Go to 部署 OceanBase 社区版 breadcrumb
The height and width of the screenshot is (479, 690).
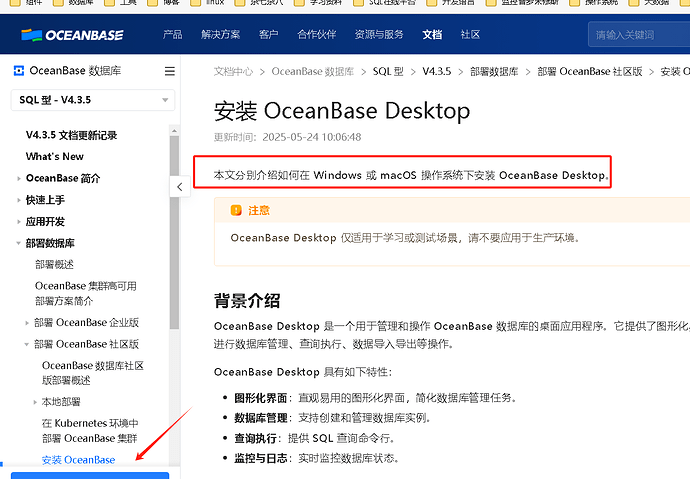[590, 71]
